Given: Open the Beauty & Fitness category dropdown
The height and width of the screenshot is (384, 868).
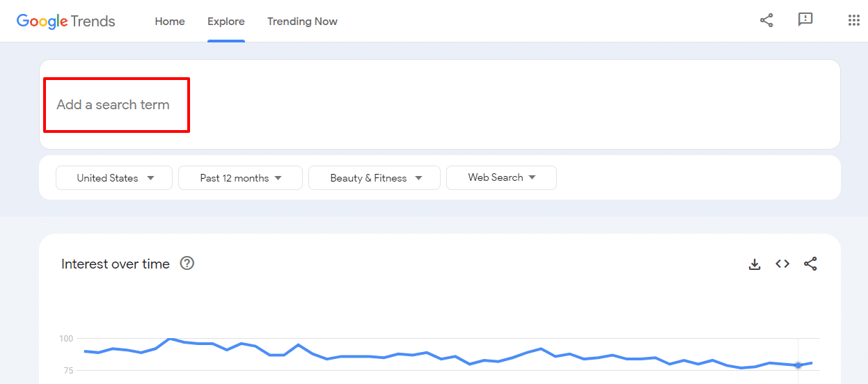Looking at the screenshot, I should pos(374,178).
